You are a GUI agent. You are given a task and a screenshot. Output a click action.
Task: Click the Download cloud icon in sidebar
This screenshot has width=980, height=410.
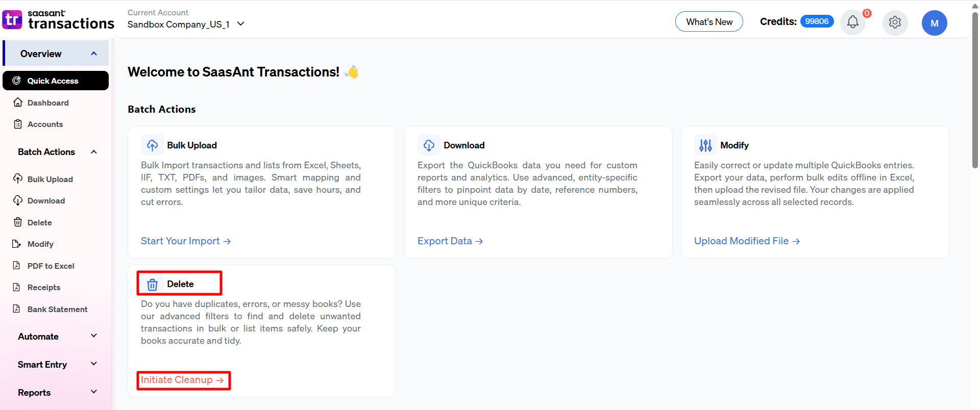click(x=18, y=200)
